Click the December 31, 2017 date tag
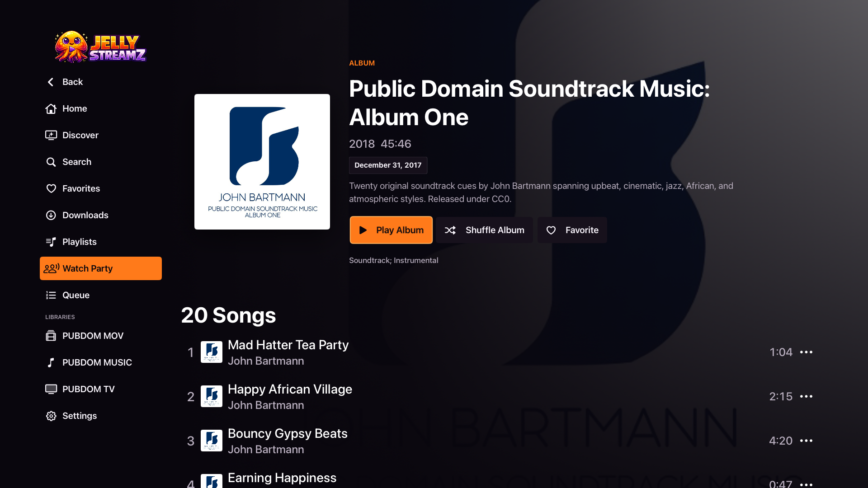The height and width of the screenshot is (488, 868). pos(388,165)
